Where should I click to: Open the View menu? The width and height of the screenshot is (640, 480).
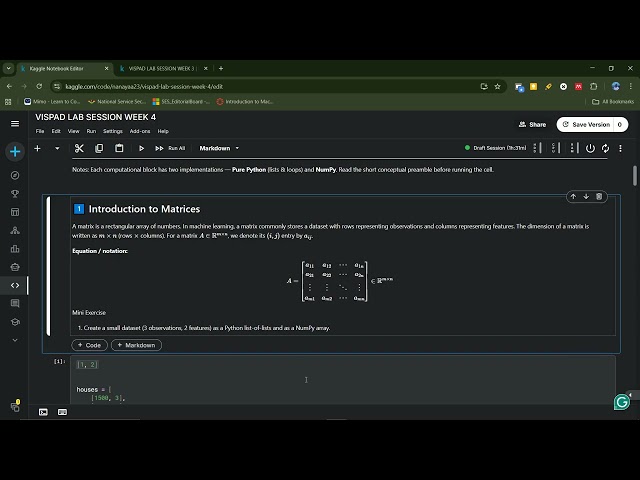click(73, 131)
